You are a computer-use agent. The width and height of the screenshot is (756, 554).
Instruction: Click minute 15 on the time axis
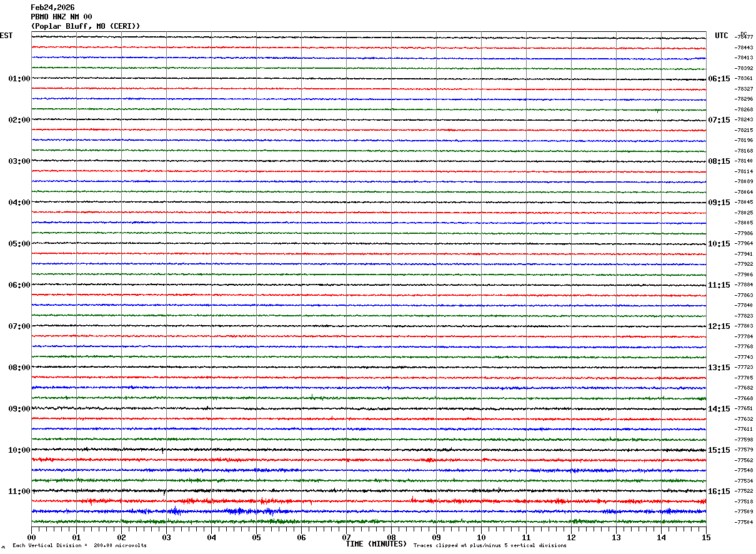[706, 537]
